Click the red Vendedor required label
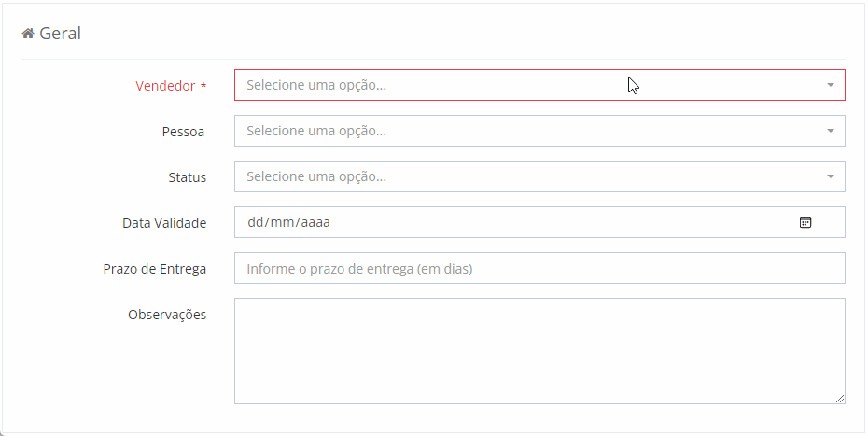 click(x=166, y=86)
